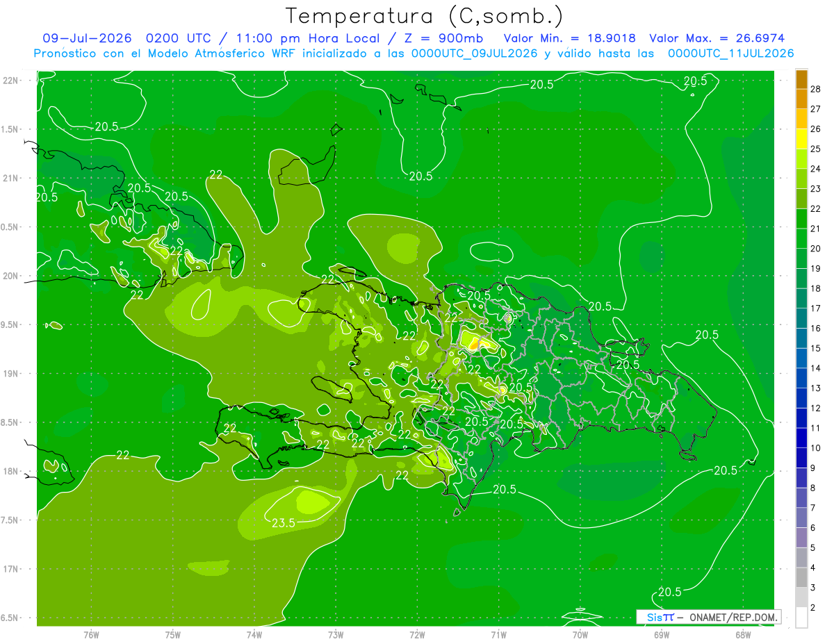Select the forecast date "09-Jul-2026"
The image size is (834, 644).
click(x=87, y=38)
